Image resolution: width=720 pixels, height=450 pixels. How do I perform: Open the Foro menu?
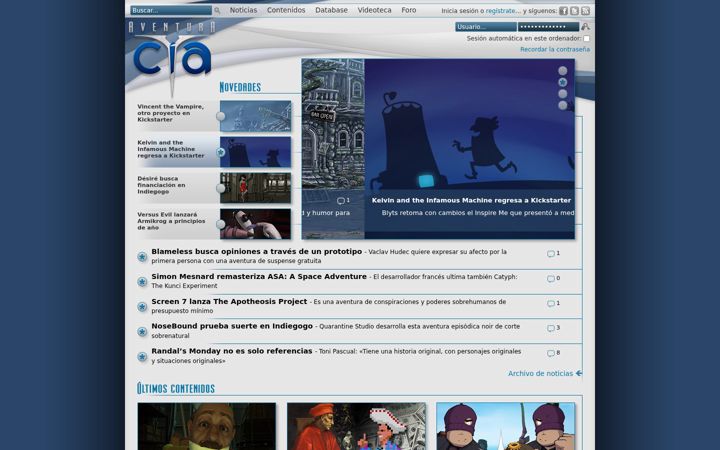point(409,10)
